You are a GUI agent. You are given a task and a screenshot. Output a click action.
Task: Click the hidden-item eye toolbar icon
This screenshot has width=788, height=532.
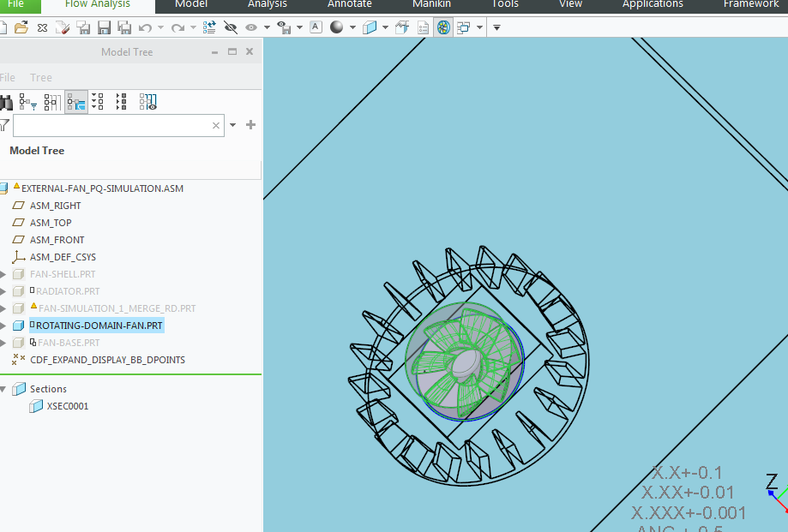click(x=230, y=27)
